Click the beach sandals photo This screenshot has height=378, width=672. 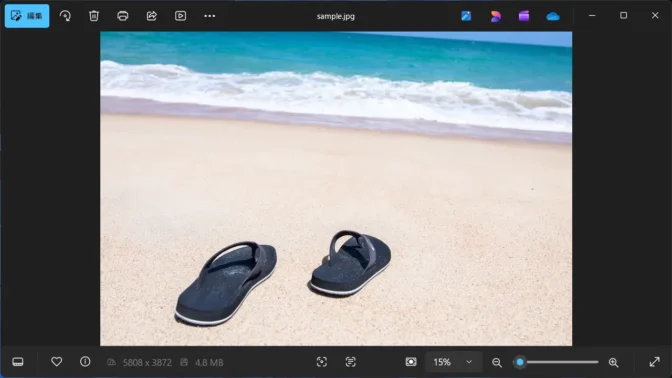click(336, 189)
